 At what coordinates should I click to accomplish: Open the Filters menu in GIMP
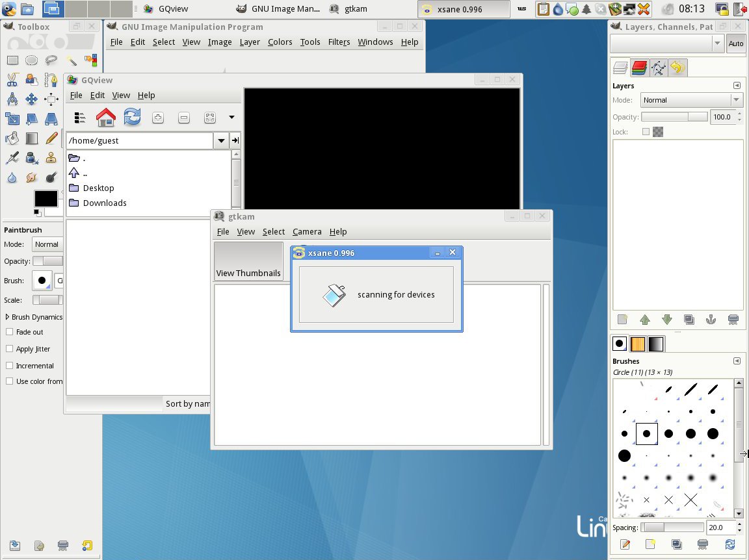click(339, 42)
